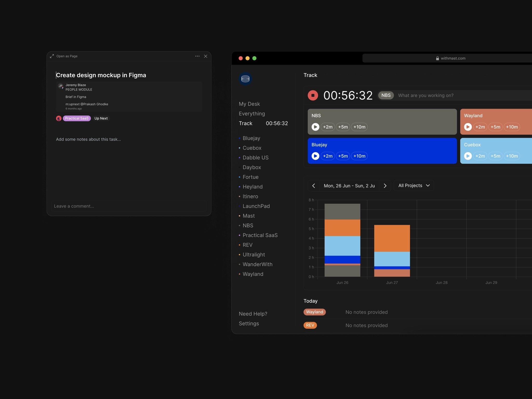
Task: Open the All Projects dropdown
Action: tap(414, 185)
